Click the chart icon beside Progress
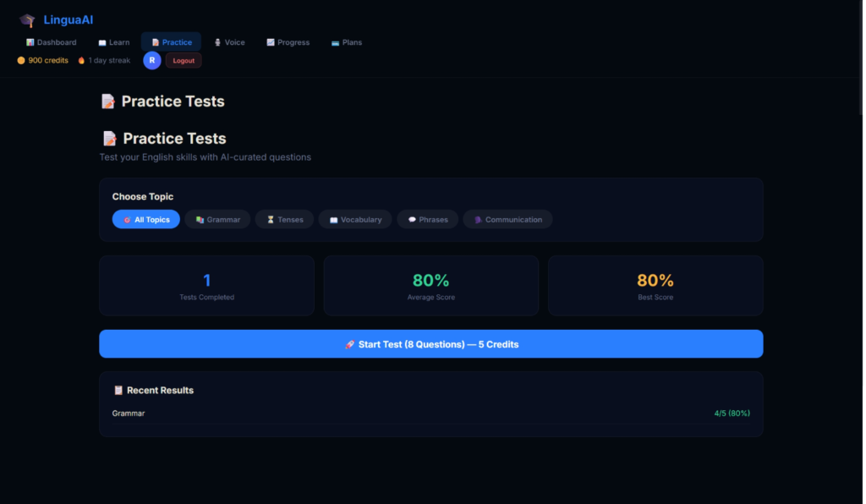This screenshot has width=866, height=504. click(x=269, y=41)
